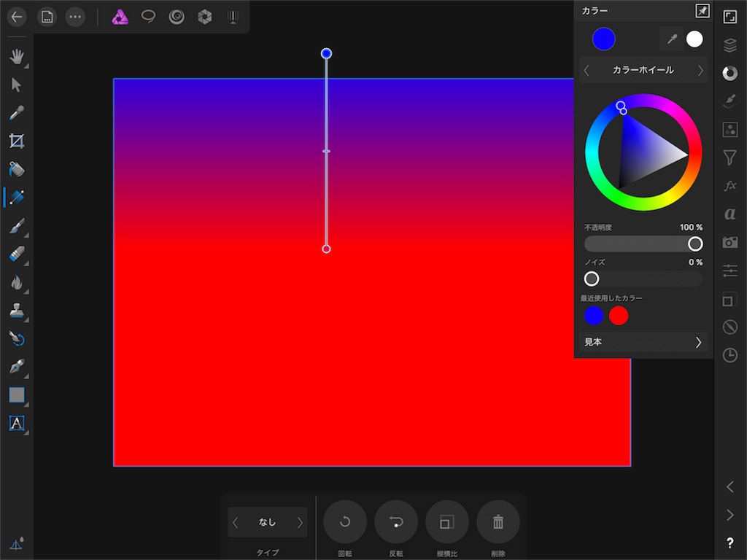The width and height of the screenshot is (747, 560).
Task: Open the Stock camera studio
Action: pyautogui.click(x=729, y=242)
